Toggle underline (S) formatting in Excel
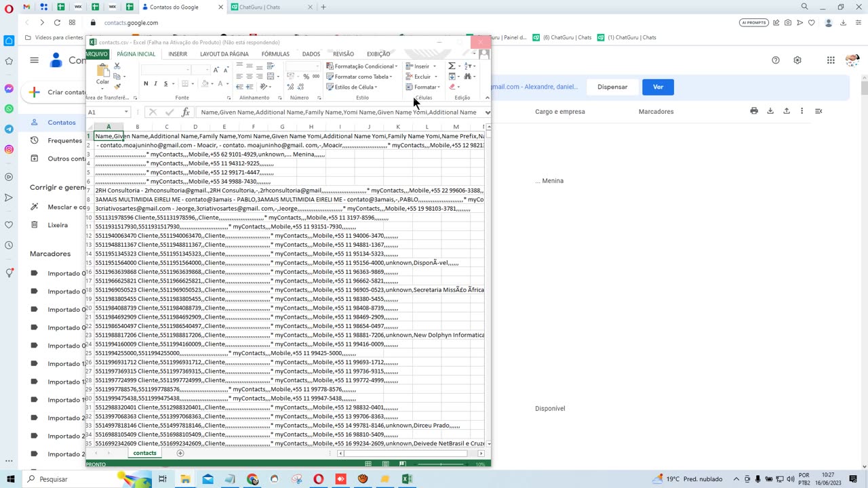Screen dimensions: 868x488 pos(165,83)
